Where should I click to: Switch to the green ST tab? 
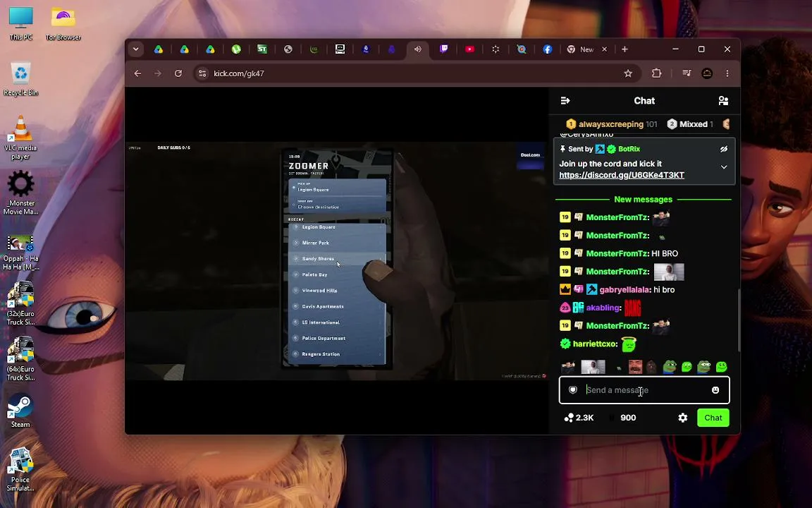coord(262,49)
